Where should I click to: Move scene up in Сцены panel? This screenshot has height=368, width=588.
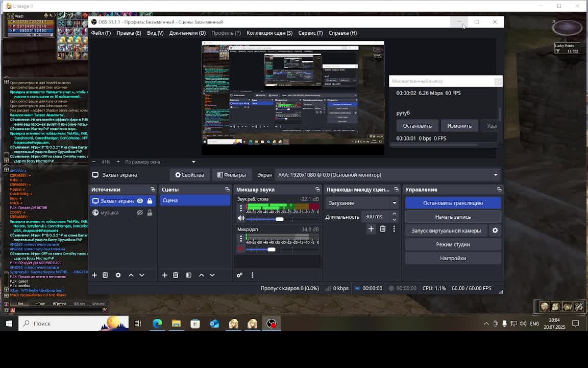pos(202,275)
